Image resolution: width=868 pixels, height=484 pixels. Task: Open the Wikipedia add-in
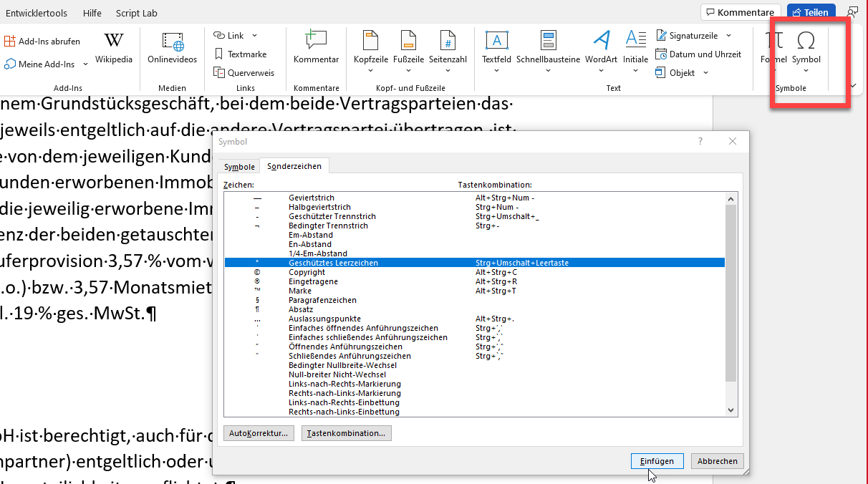114,49
